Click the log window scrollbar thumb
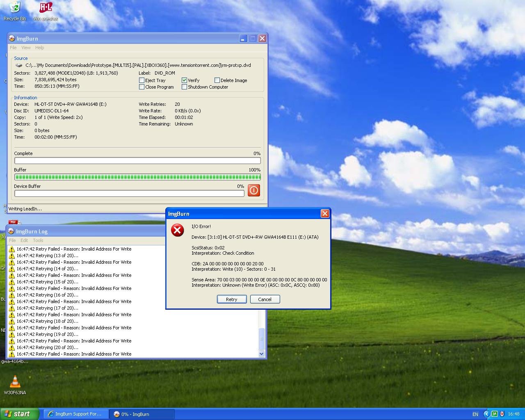The height and width of the screenshot is (420, 525). (x=262, y=339)
